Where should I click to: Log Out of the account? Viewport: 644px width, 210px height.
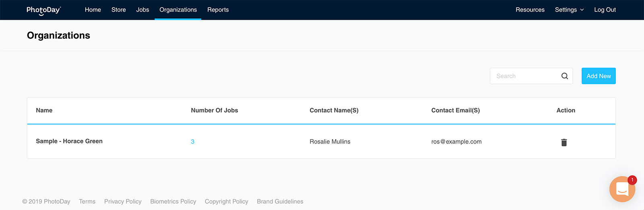[x=605, y=10]
